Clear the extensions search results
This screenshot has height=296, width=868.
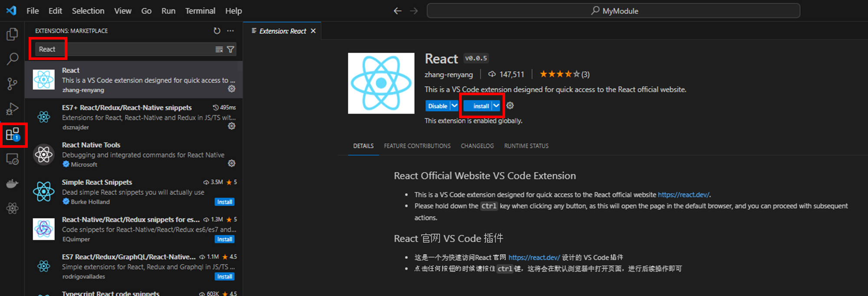[219, 50]
